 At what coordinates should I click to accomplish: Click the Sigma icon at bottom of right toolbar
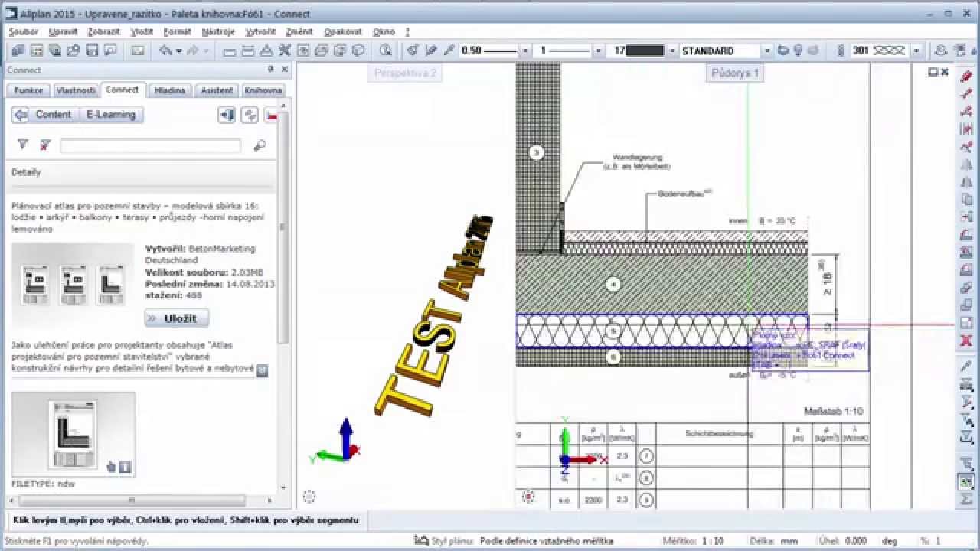[966, 499]
